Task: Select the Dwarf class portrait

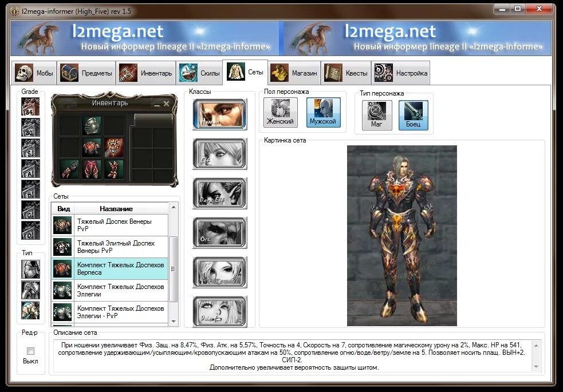Action: coord(220,311)
